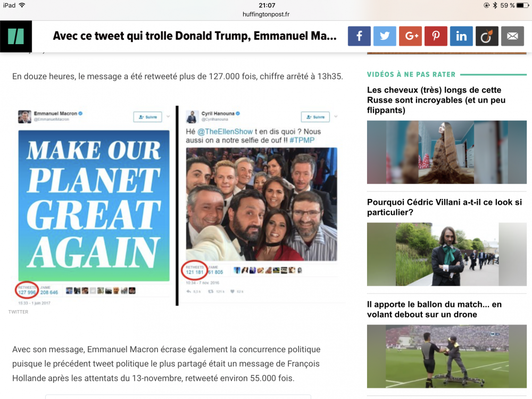The height and width of the screenshot is (399, 532).
Task: Open the Cédric Villani look article headline
Action: (x=444, y=207)
